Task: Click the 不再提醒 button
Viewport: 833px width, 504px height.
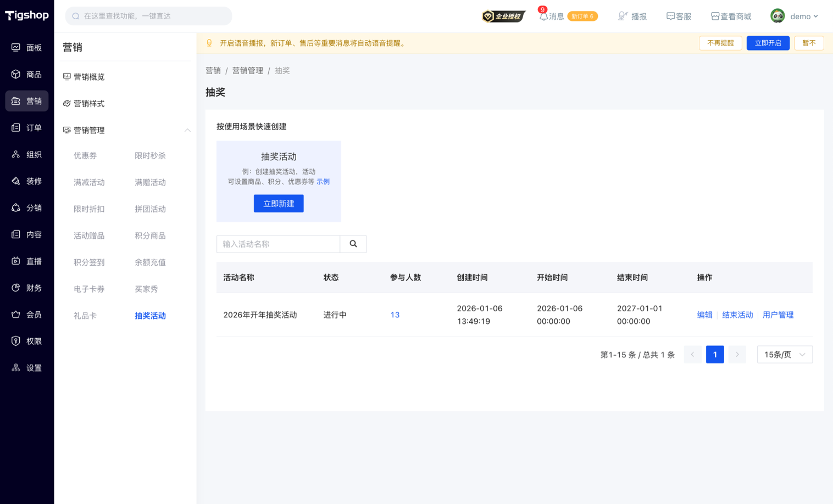Action: [x=720, y=43]
